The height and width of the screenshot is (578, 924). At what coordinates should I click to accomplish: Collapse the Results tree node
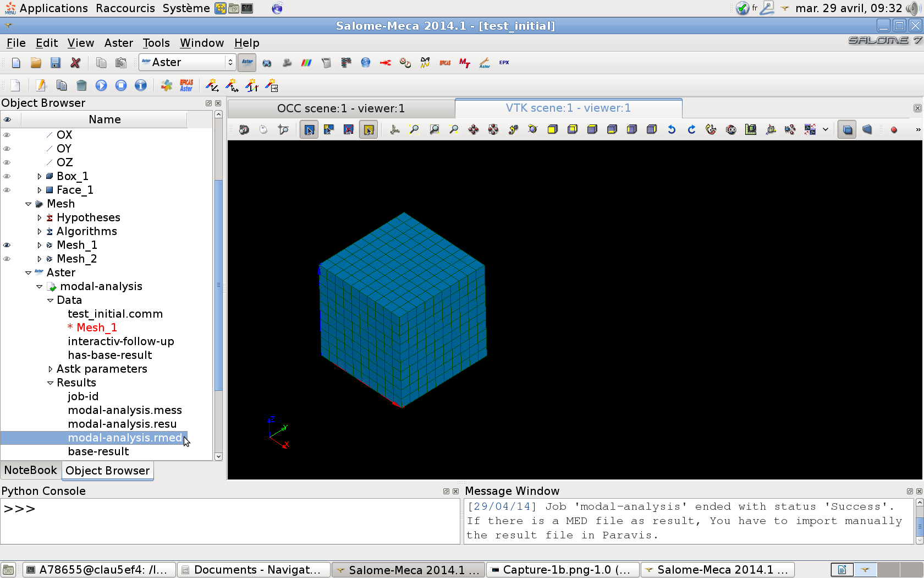tap(51, 383)
